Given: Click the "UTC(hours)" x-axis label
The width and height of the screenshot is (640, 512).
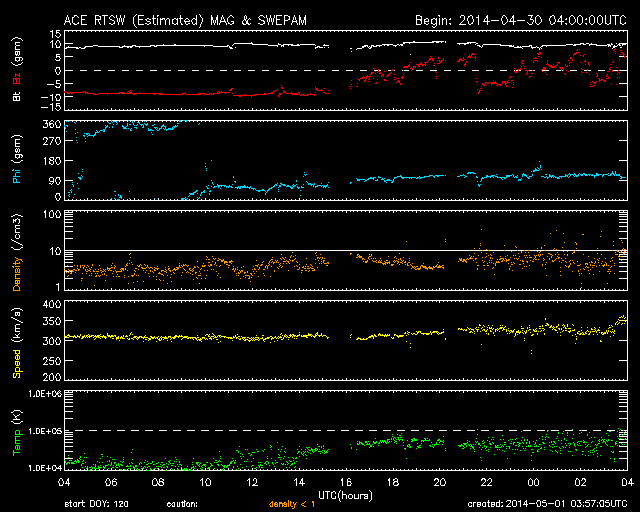Looking at the screenshot, I should click(x=345, y=496).
